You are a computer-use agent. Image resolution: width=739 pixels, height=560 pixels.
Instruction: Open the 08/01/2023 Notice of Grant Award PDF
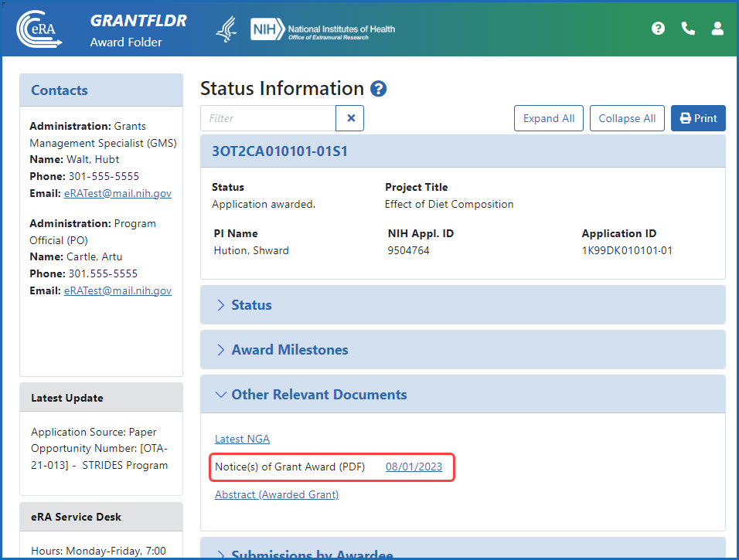tap(414, 467)
